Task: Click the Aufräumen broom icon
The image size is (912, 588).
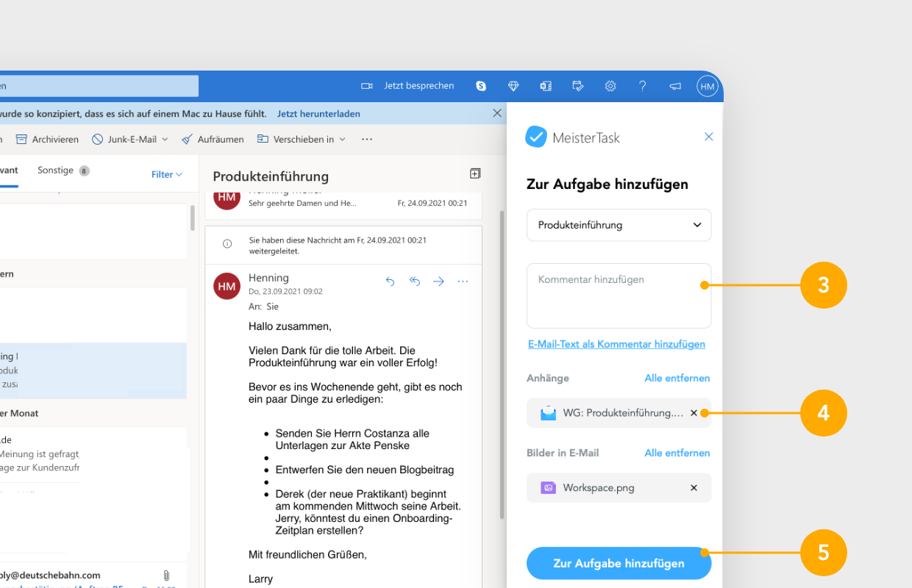Action: [x=187, y=139]
